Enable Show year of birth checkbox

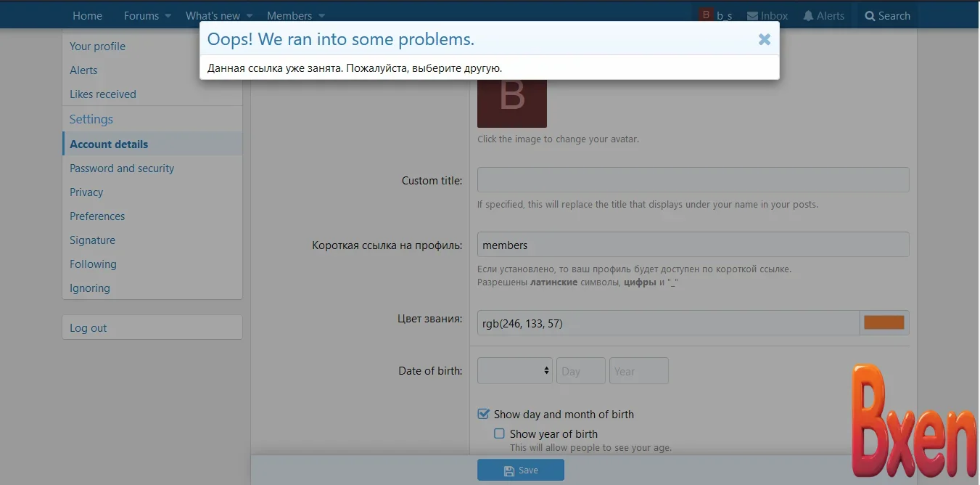tap(499, 433)
